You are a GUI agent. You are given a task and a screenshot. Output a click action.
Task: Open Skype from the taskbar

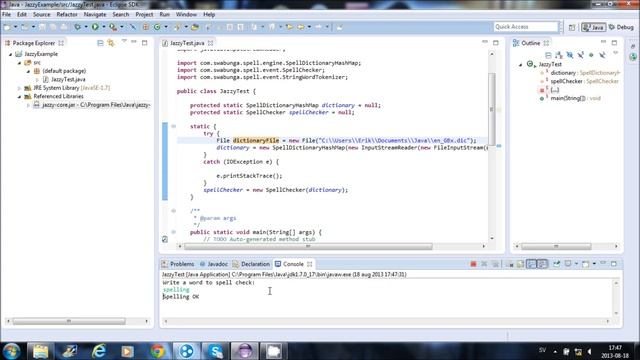click(215, 351)
